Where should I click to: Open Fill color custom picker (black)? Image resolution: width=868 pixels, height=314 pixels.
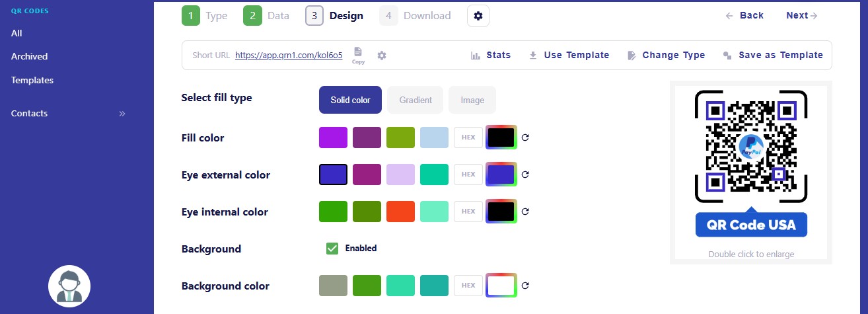[501, 137]
